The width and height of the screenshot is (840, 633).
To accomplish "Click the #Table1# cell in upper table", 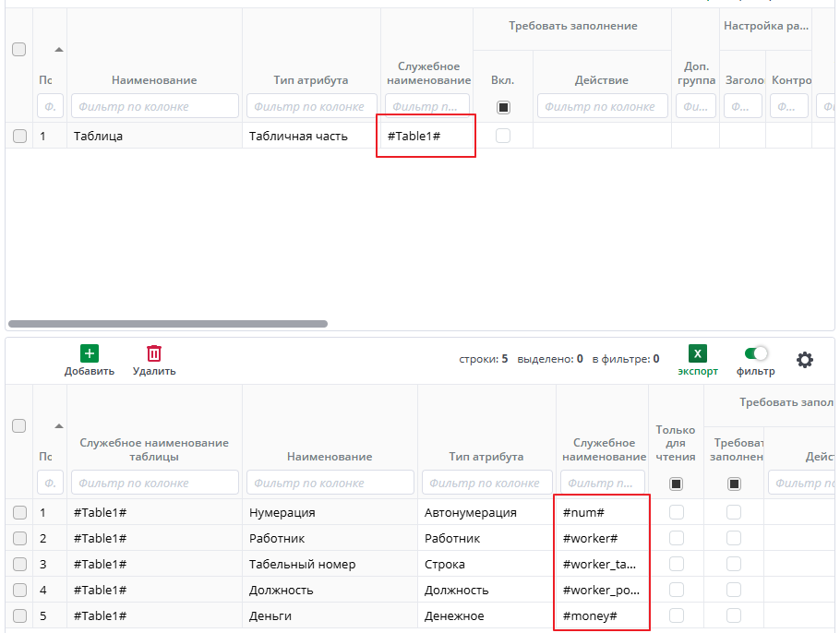I will click(414, 136).
